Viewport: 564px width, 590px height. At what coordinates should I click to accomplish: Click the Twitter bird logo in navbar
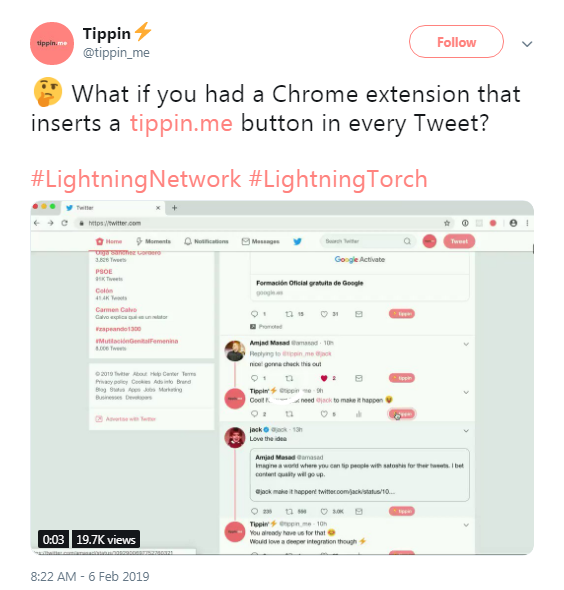pyautogui.click(x=297, y=241)
